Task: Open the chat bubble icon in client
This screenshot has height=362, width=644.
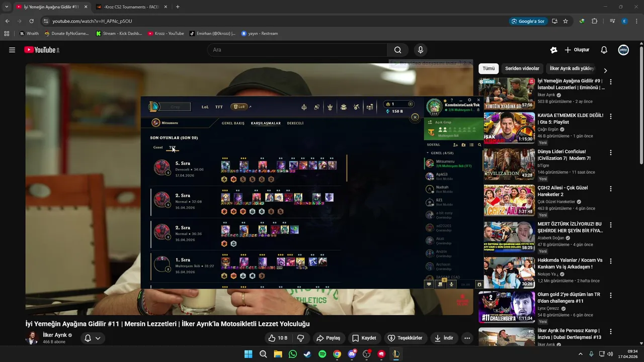Action: (x=429, y=284)
